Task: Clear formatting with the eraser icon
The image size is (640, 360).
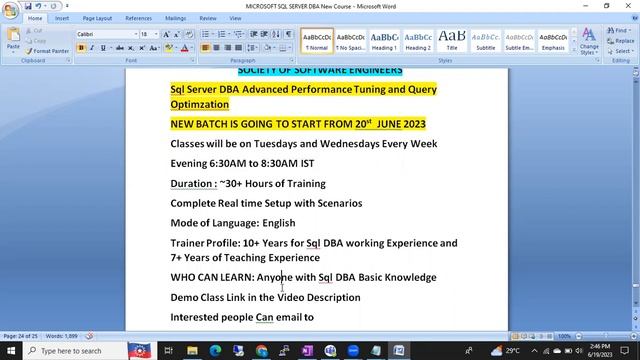Action: 189,34
